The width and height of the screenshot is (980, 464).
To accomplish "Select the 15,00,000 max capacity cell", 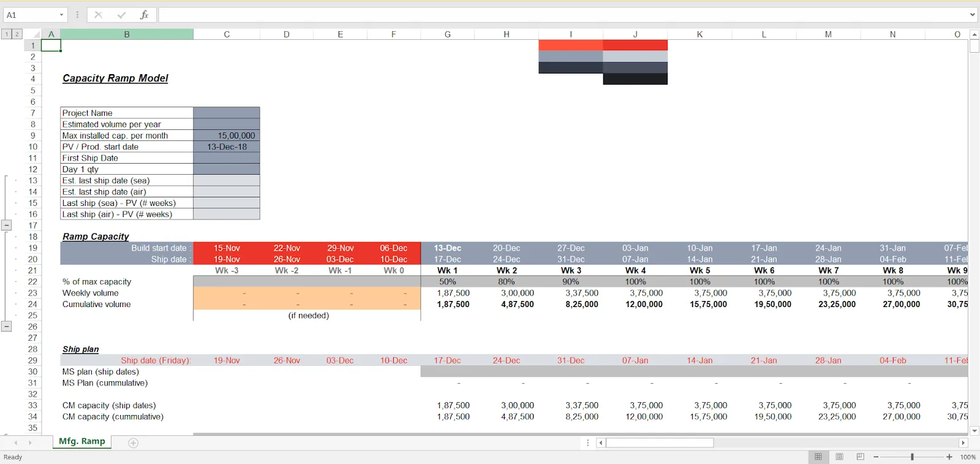I will tap(227, 135).
